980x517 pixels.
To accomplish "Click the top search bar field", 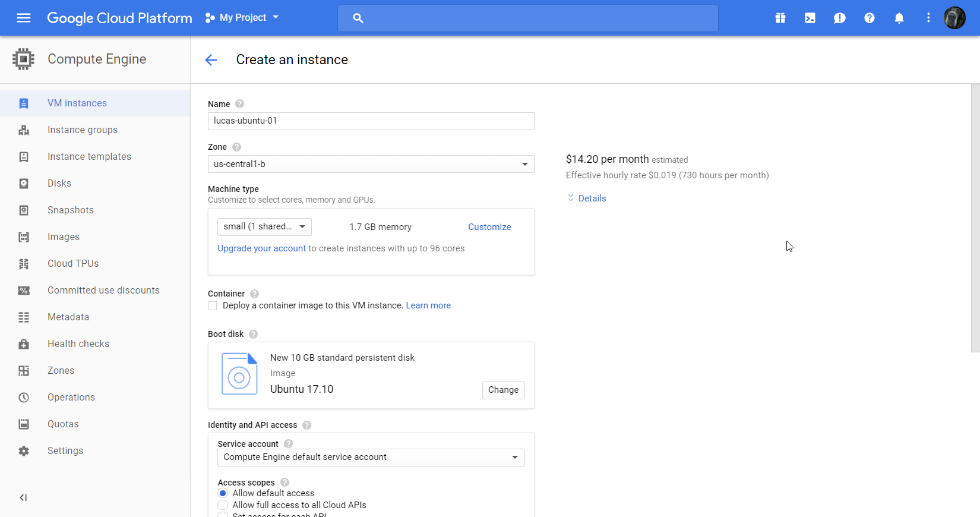I will coord(527,18).
